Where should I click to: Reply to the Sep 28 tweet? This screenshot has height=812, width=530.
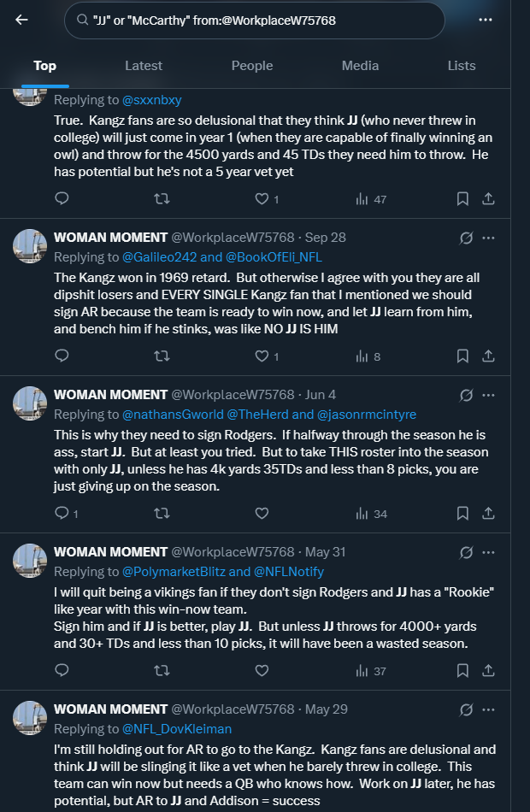click(x=62, y=356)
